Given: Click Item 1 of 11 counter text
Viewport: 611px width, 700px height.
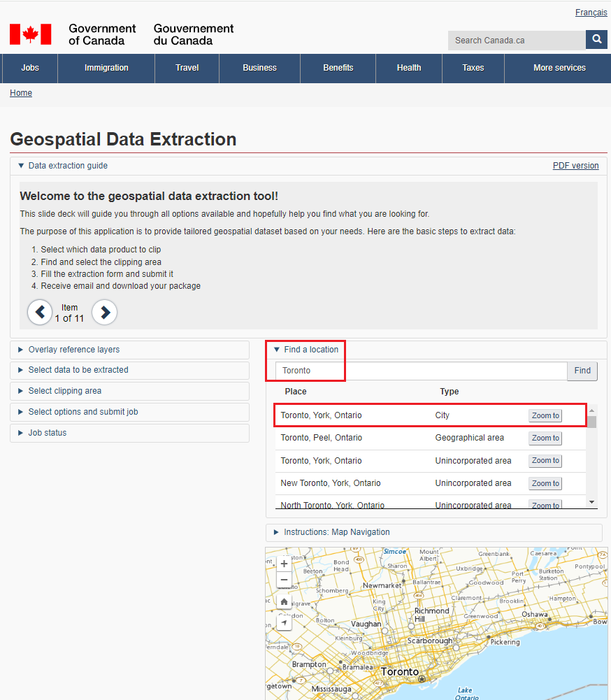Looking at the screenshot, I should [69, 313].
